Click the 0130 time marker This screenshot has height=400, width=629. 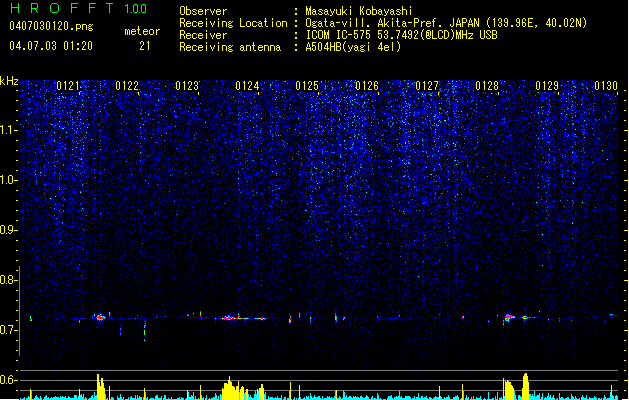(606, 86)
